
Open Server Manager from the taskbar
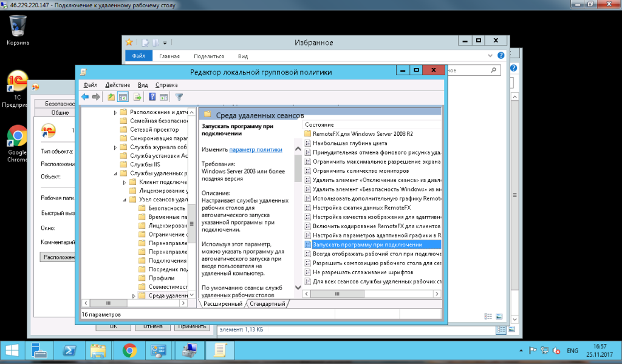[x=39, y=351]
